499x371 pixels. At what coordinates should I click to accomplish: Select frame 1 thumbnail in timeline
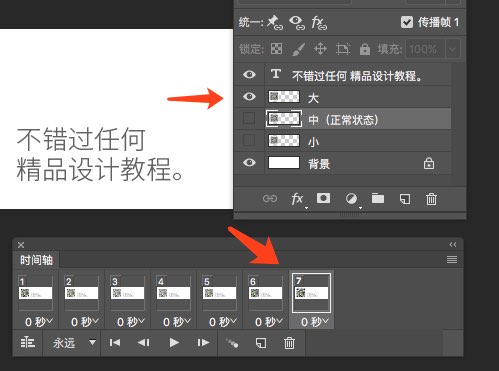point(36,293)
